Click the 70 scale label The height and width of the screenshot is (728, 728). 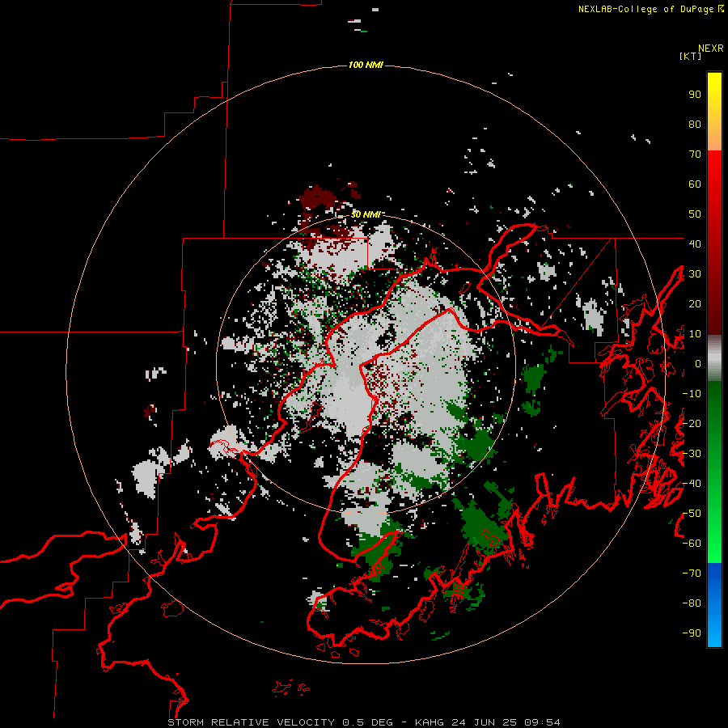pos(695,154)
